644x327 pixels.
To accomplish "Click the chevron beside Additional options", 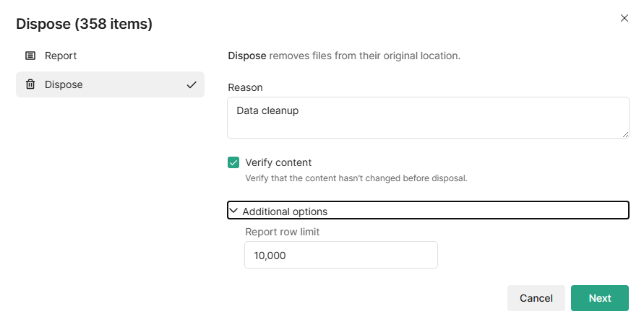I will 233,211.
